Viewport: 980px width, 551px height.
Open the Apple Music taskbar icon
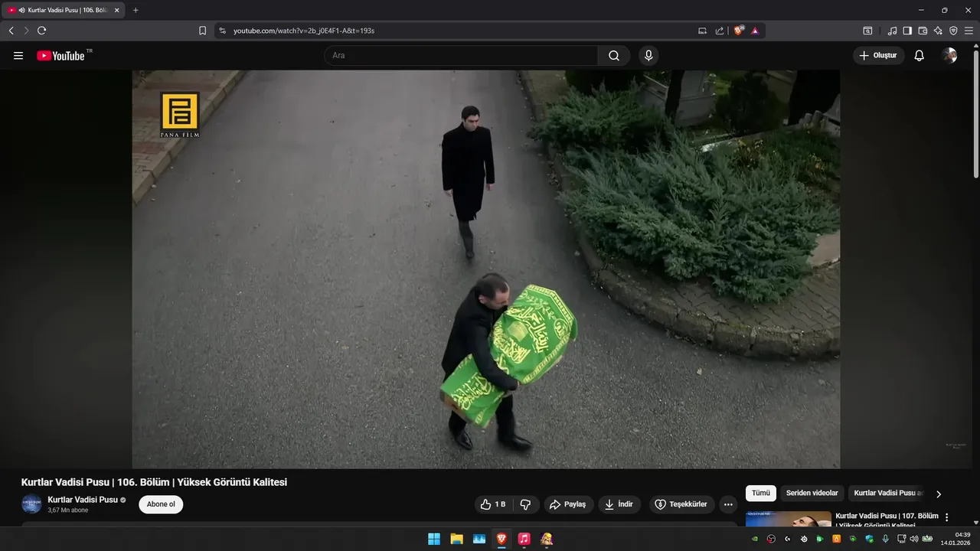coord(524,539)
